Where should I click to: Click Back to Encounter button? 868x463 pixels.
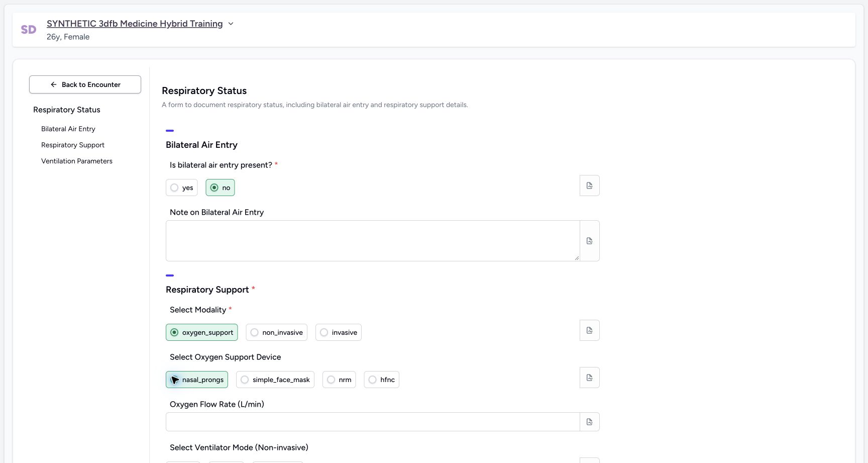point(85,84)
